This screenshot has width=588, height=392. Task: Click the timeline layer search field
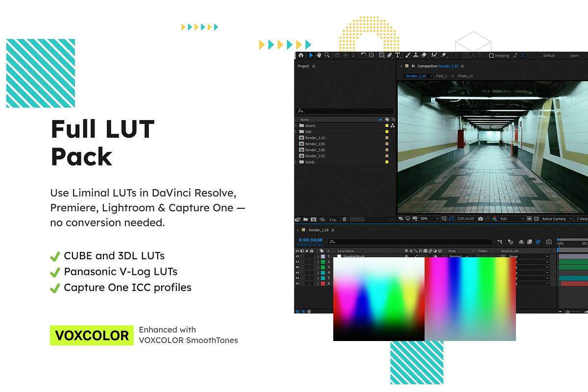pos(410,242)
